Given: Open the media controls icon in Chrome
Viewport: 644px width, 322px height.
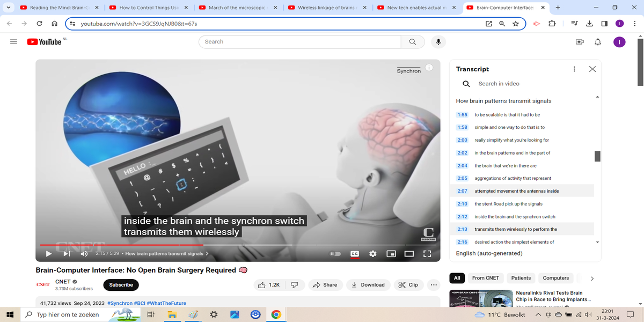Looking at the screenshot, I should 574,24.
